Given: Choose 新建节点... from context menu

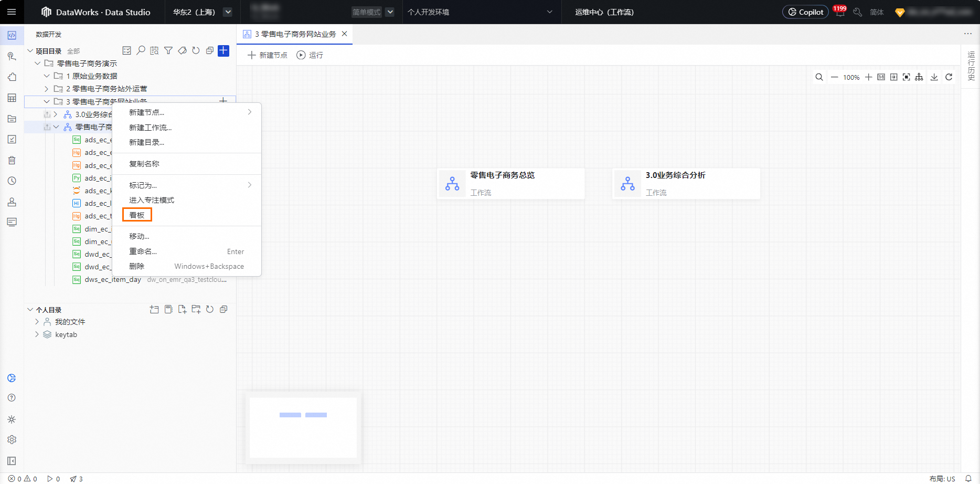Looking at the screenshot, I should click(x=187, y=112).
